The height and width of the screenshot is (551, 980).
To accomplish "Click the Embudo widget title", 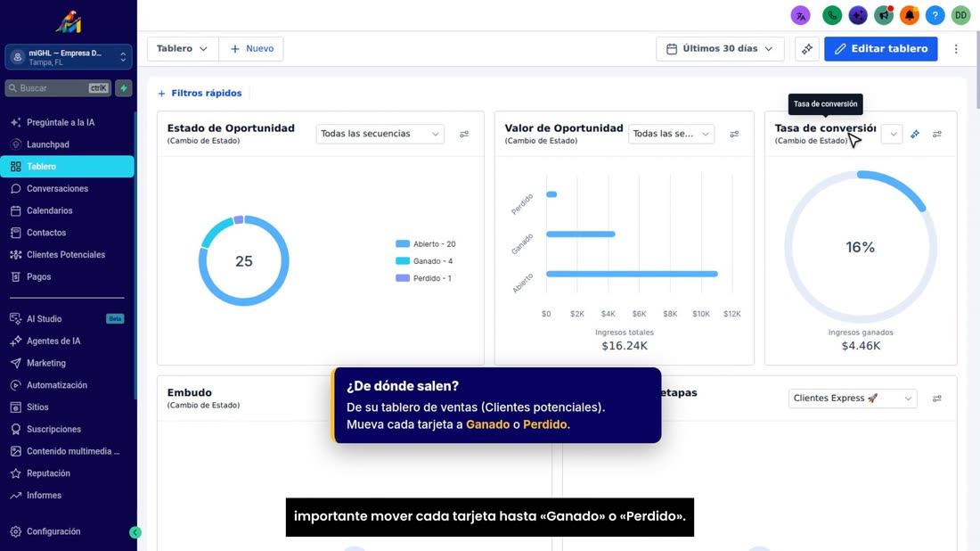I will point(190,393).
